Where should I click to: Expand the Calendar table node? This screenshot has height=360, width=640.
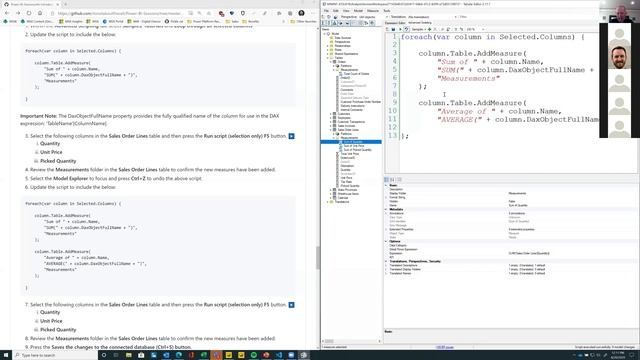coord(331,198)
